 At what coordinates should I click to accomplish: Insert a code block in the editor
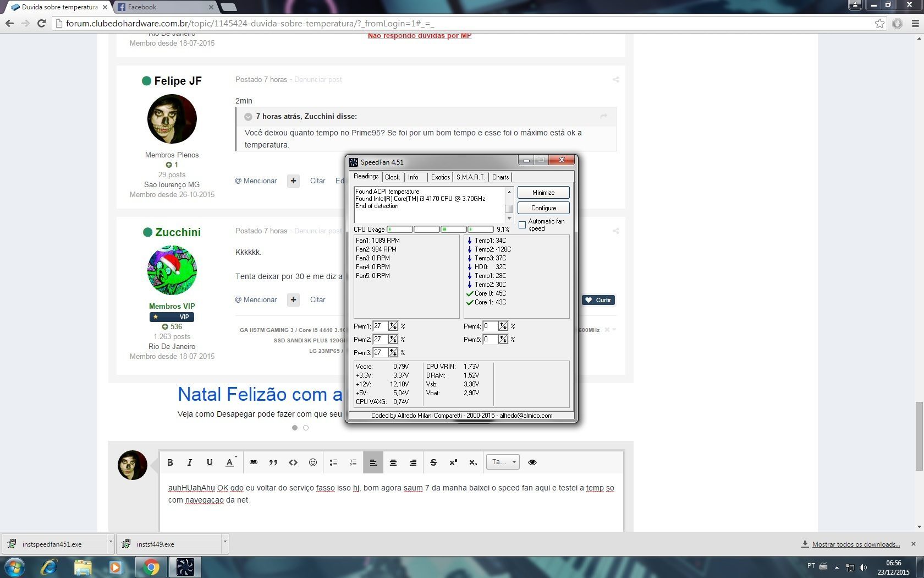(x=293, y=462)
